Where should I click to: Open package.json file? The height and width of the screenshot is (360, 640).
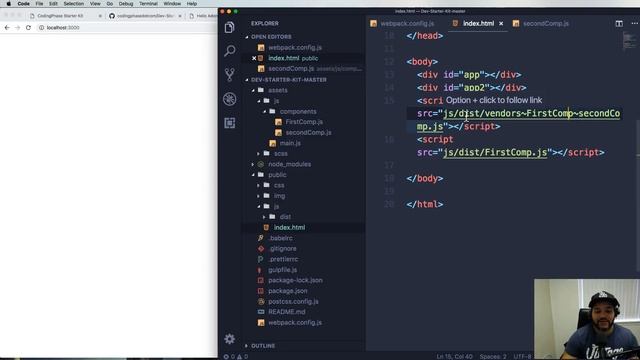click(288, 291)
